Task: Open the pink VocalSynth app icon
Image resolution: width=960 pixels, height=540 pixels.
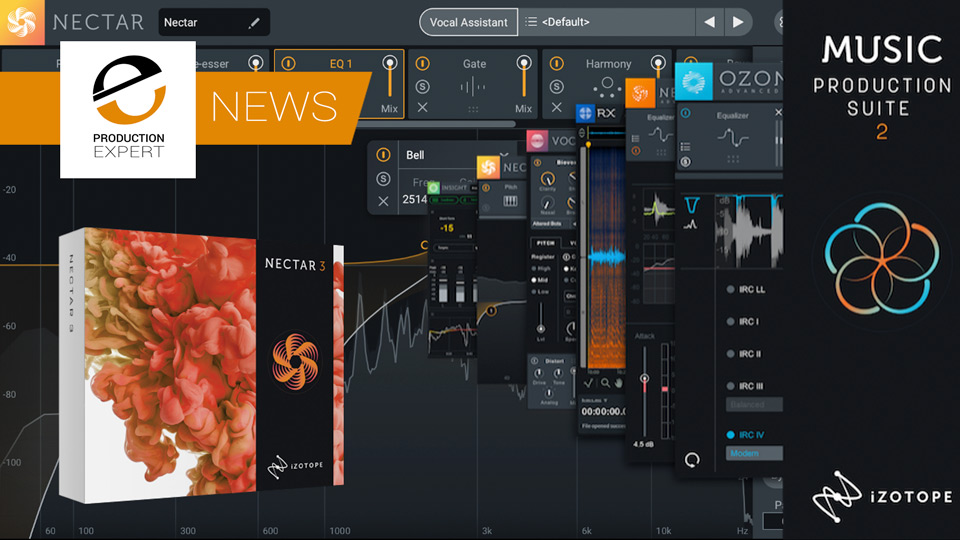Action: [537, 141]
